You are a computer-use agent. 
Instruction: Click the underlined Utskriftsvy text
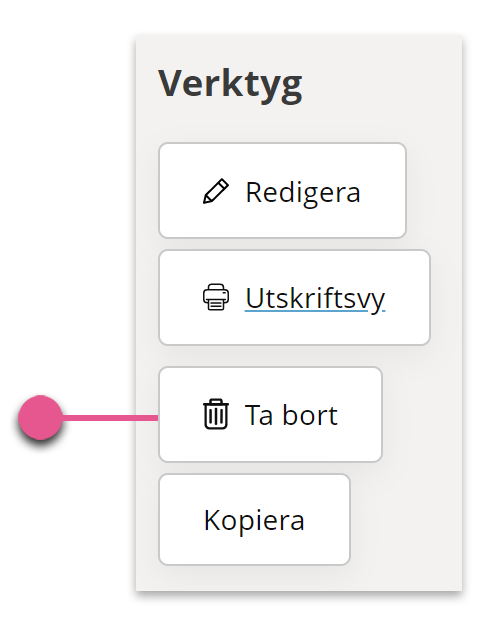315,299
